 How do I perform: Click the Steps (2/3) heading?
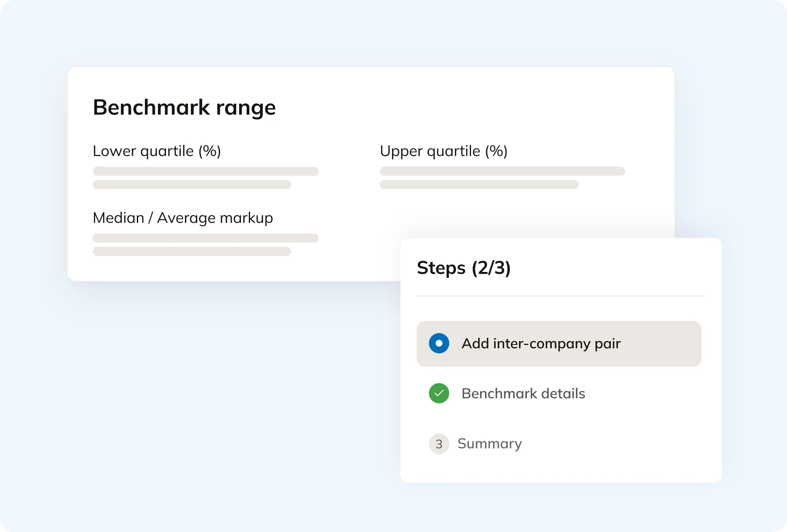click(463, 268)
